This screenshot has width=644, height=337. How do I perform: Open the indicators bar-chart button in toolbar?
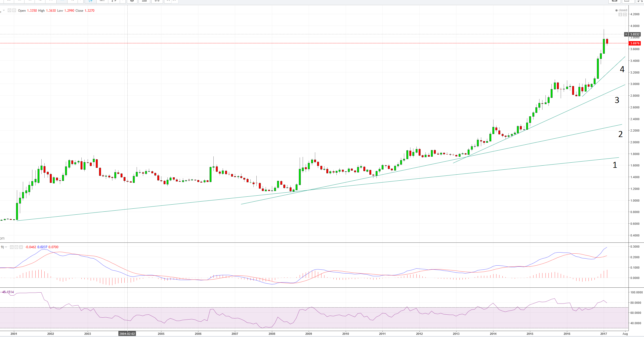(x=144, y=1)
